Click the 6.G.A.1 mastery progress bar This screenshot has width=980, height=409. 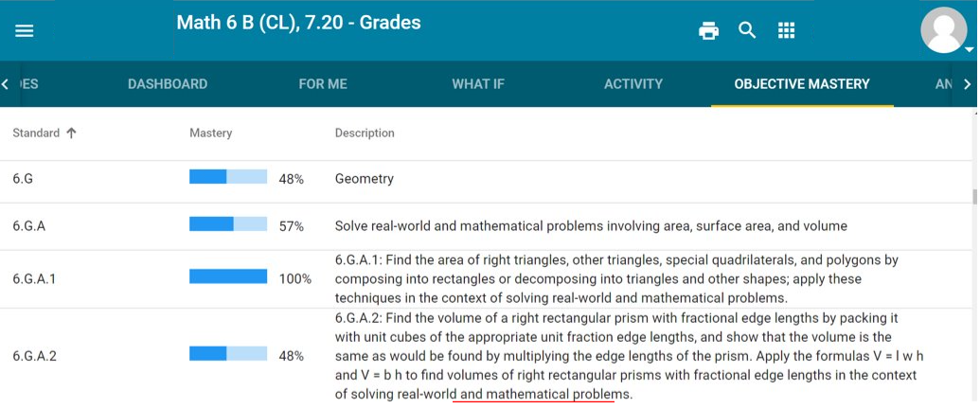tap(228, 276)
